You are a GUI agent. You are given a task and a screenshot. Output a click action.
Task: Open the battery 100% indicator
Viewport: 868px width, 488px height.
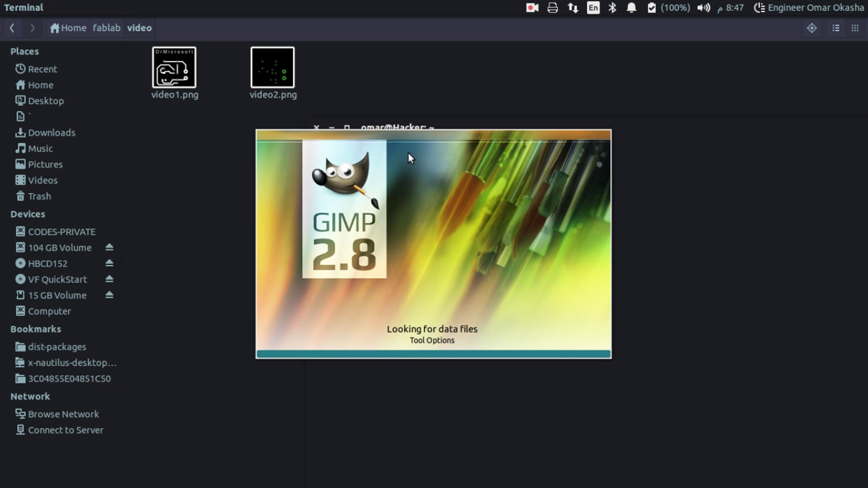tap(668, 8)
